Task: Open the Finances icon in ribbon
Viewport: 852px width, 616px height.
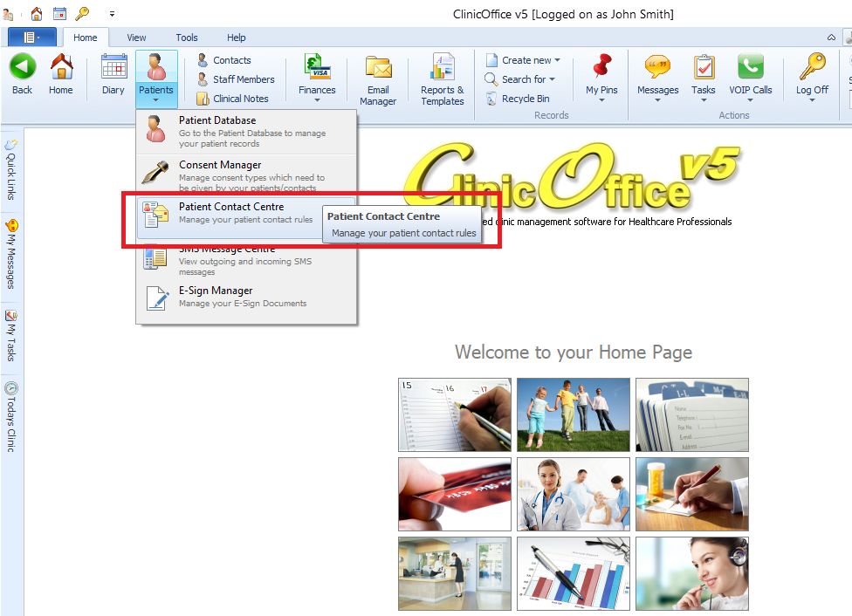Action: (317, 67)
